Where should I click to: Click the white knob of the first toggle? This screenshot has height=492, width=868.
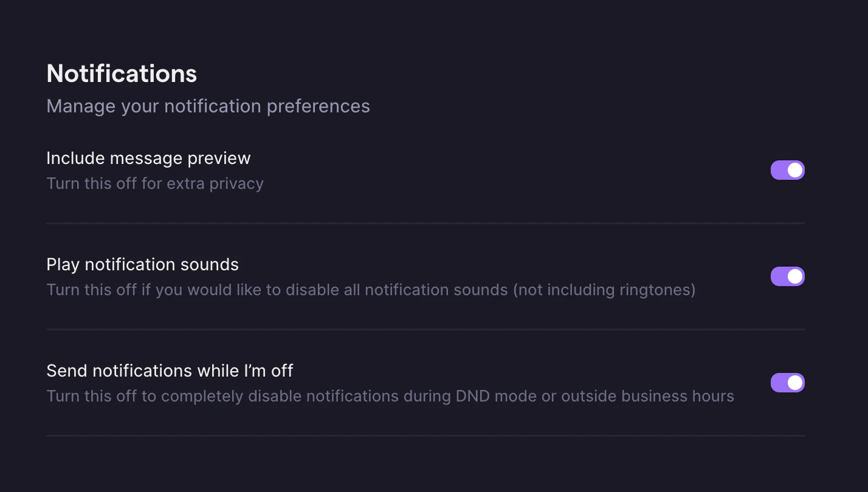click(794, 170)
